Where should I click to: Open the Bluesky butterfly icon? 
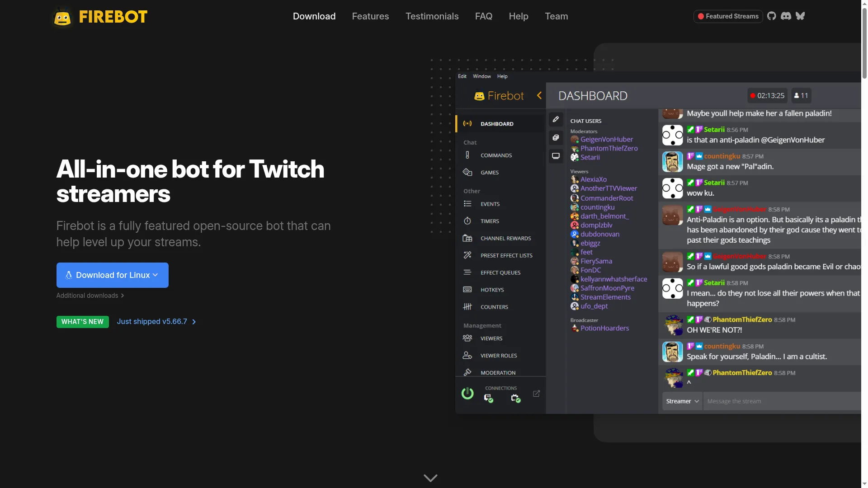click(x=801, y=16)
